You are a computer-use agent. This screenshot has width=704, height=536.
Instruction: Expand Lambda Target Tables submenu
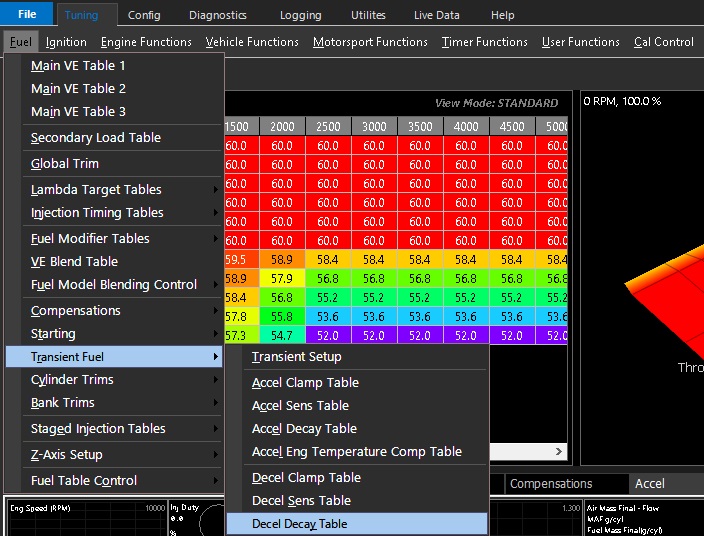pos(114,189)
